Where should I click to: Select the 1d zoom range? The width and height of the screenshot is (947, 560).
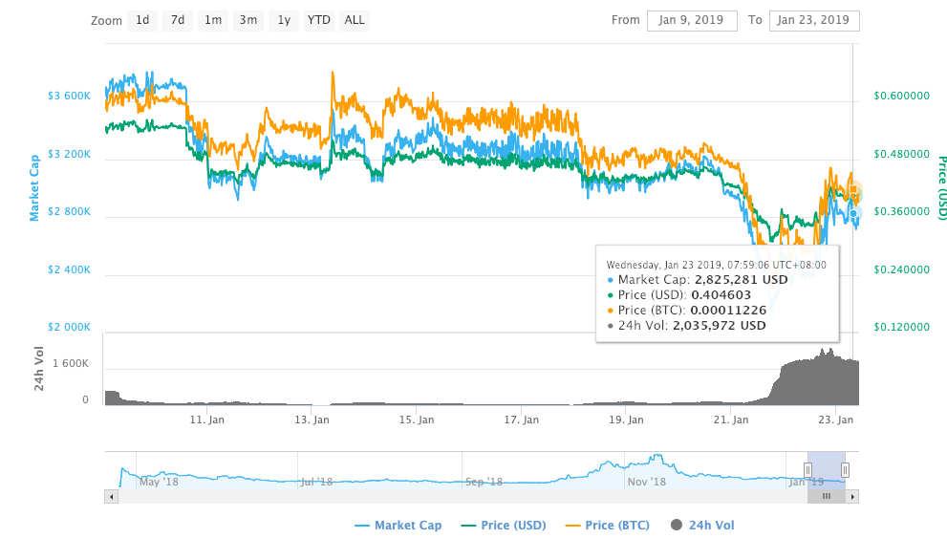click(x=142, y=20)
